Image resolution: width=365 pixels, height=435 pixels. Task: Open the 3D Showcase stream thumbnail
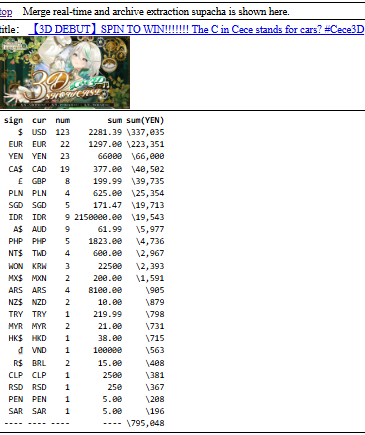[65, 72]
